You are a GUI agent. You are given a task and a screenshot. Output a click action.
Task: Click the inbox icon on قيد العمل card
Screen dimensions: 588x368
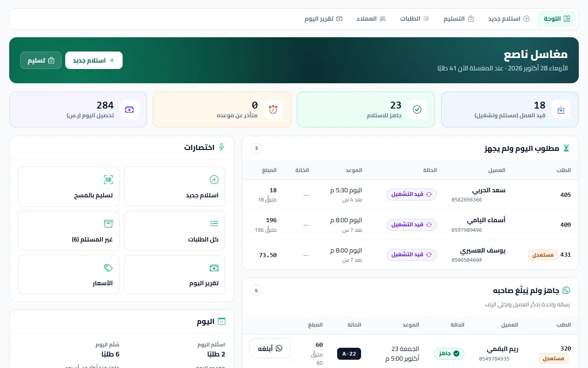561,109
